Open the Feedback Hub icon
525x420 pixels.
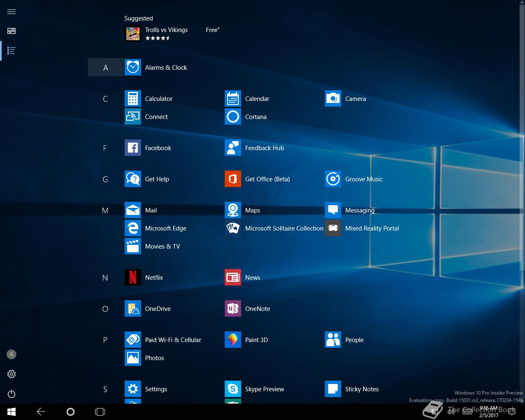pos(233,148)
